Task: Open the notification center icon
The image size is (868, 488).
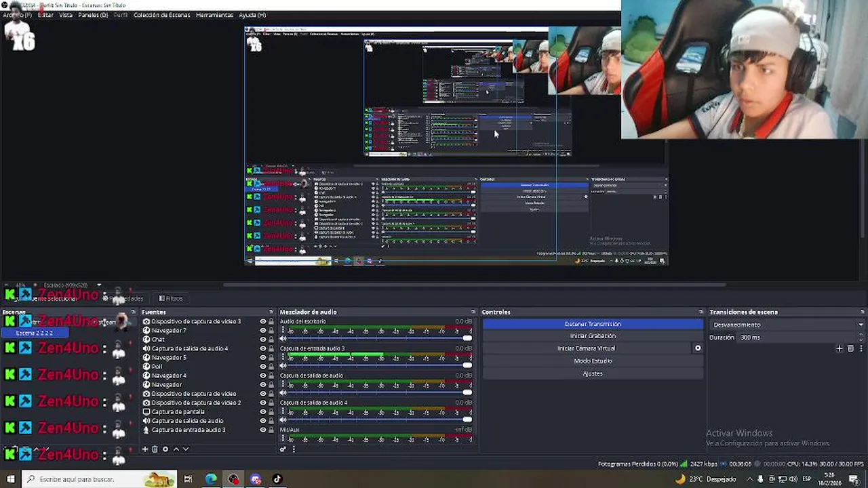Action: [x=853, y=479]
